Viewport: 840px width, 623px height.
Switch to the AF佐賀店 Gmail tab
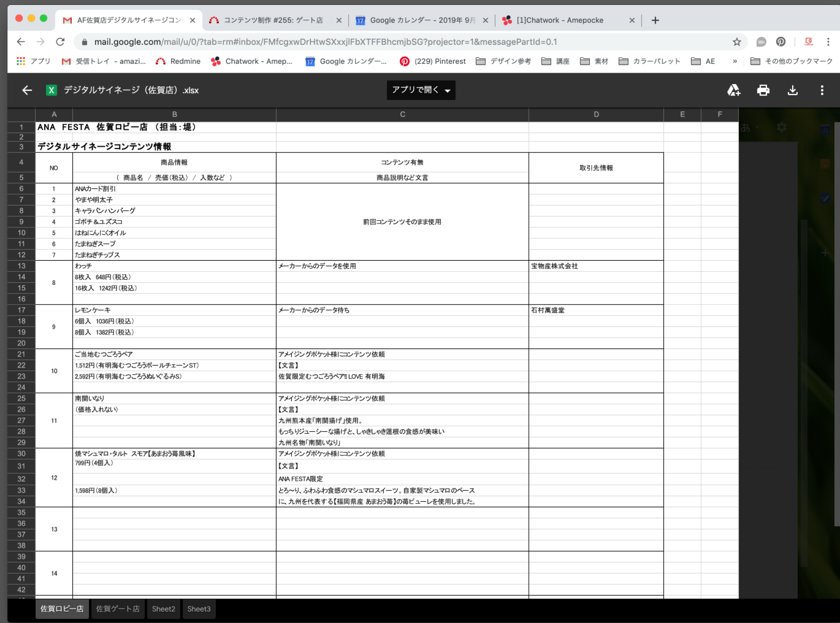(x=128, y=20)
